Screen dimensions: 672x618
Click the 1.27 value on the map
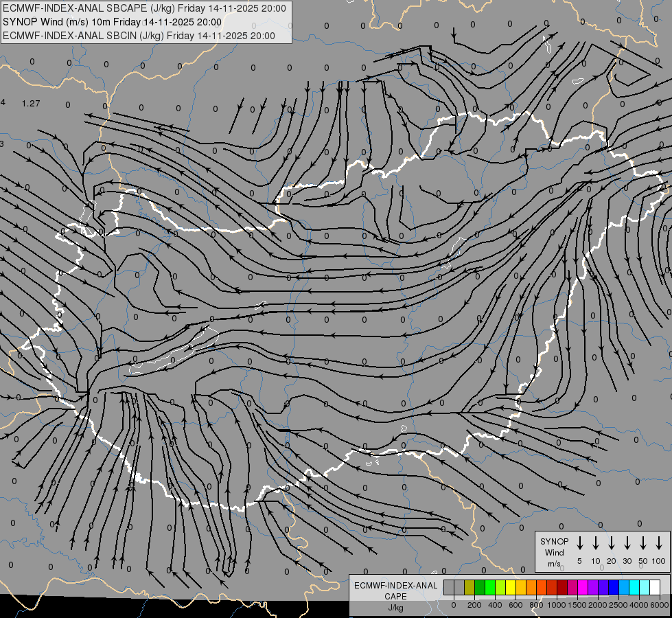click(31, 104)
